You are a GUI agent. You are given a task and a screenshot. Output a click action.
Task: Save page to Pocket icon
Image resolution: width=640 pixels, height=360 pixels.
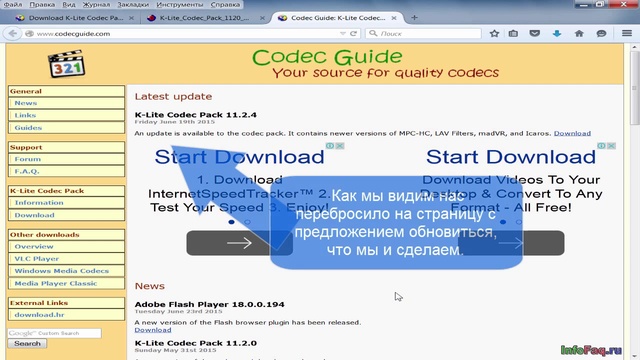pos(535,33)
